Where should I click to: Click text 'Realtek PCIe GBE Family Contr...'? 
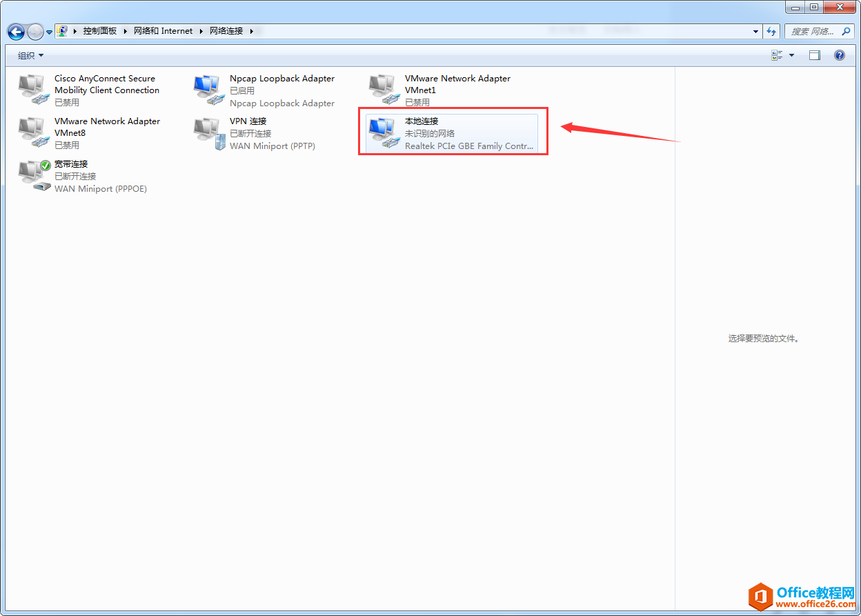[x=469, y=146]
